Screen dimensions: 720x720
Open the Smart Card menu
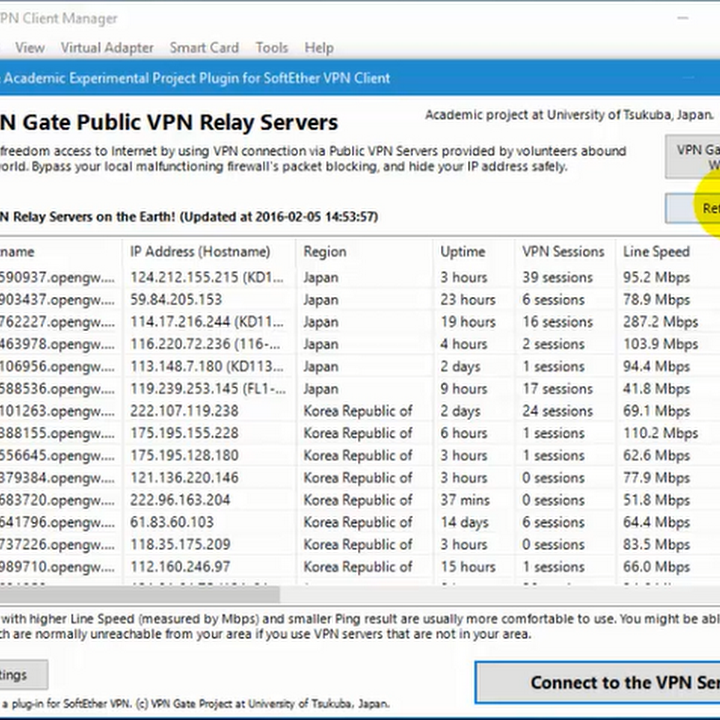point(204,48)
